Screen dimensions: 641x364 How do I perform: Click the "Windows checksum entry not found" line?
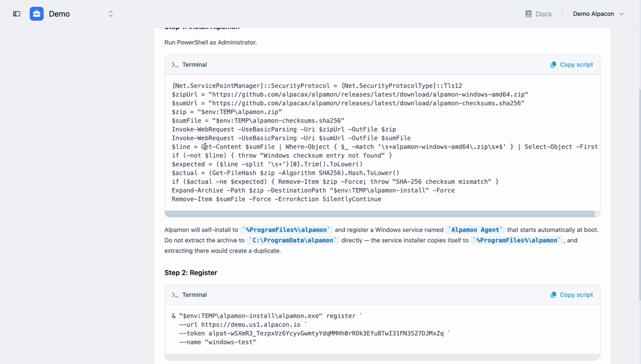pyautogui.click(x=282, y=155)
